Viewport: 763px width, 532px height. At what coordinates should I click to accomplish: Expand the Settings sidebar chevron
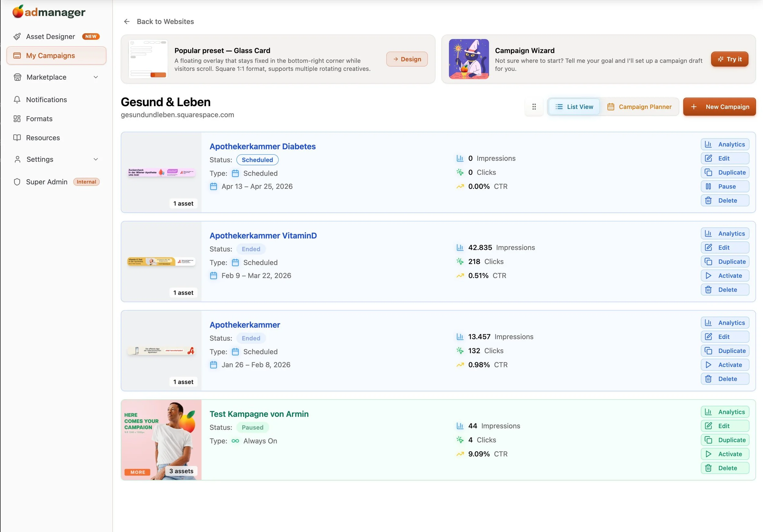(x=96, y=160)
